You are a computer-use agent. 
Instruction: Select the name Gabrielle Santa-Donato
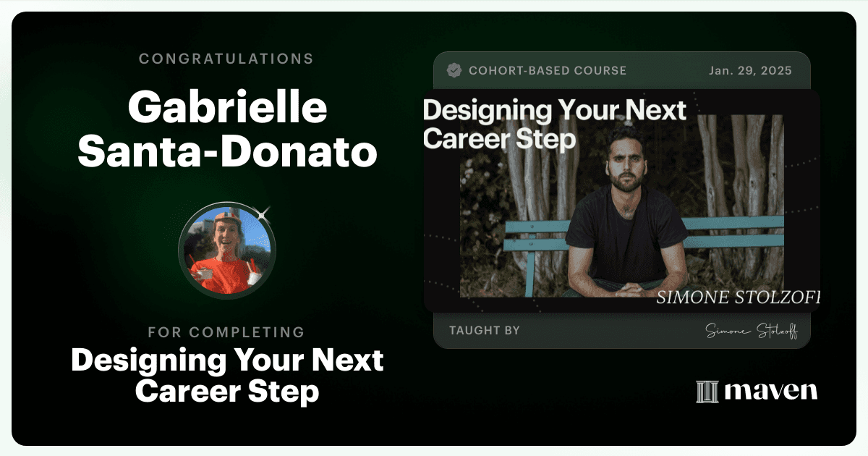(x=227, y=131)
